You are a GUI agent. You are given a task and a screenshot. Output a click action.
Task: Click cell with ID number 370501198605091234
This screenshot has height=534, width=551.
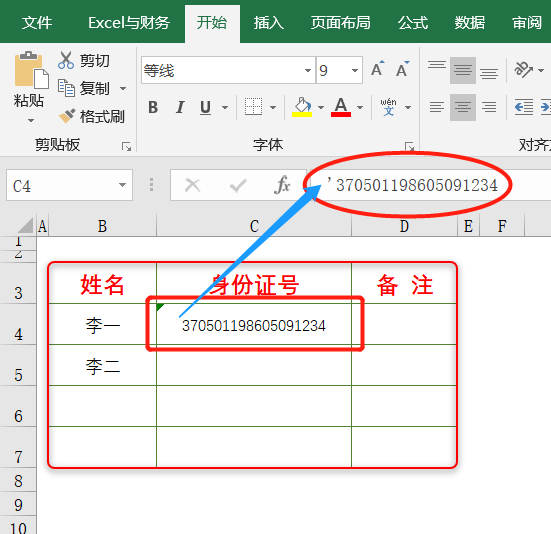pos(254,324)
